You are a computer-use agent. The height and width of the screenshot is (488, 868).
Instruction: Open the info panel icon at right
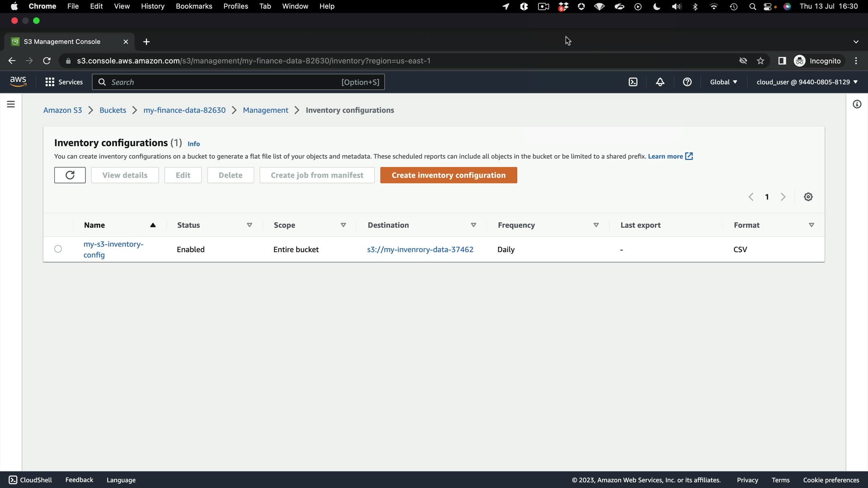point(857,104)
